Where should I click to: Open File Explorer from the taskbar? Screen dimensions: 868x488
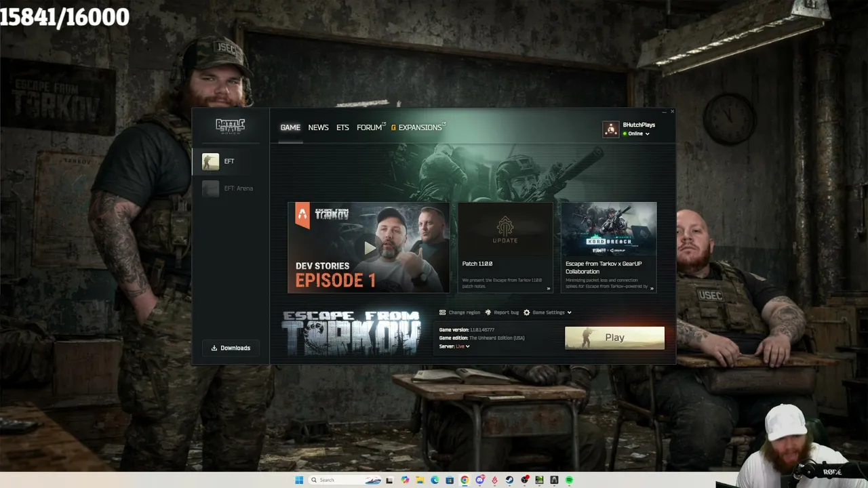(x=420, y=480)
